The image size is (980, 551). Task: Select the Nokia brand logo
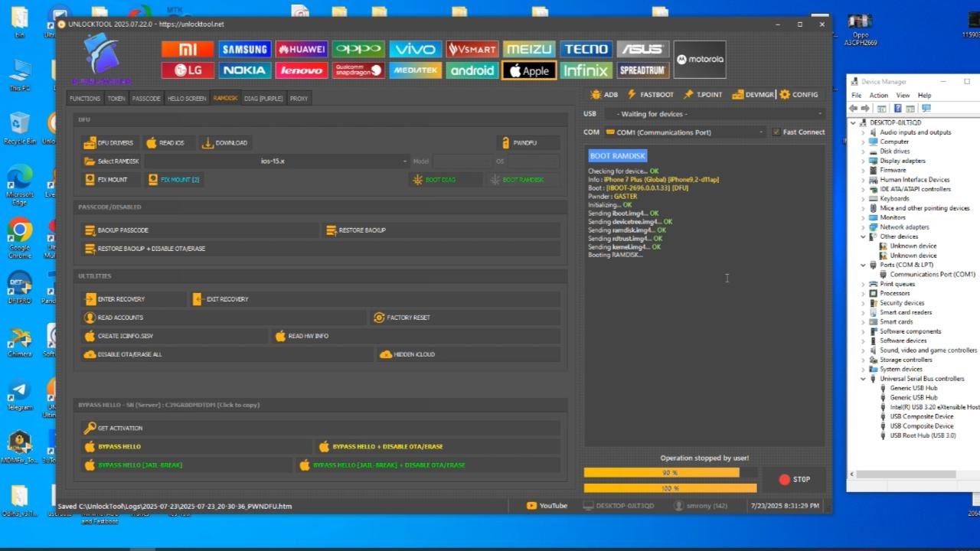244,70
